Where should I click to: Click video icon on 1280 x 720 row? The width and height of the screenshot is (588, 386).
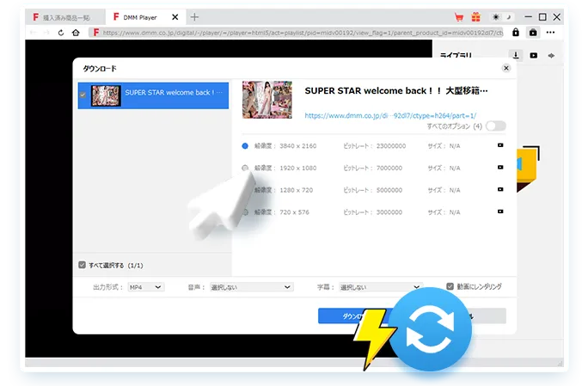pyautogui.click(x=500, y=189)
